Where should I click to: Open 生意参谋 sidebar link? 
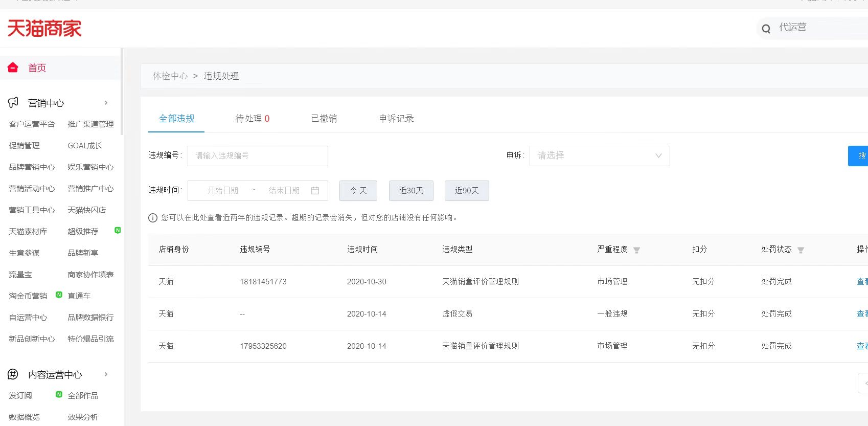pyautogui.click(x=24, y=253)
